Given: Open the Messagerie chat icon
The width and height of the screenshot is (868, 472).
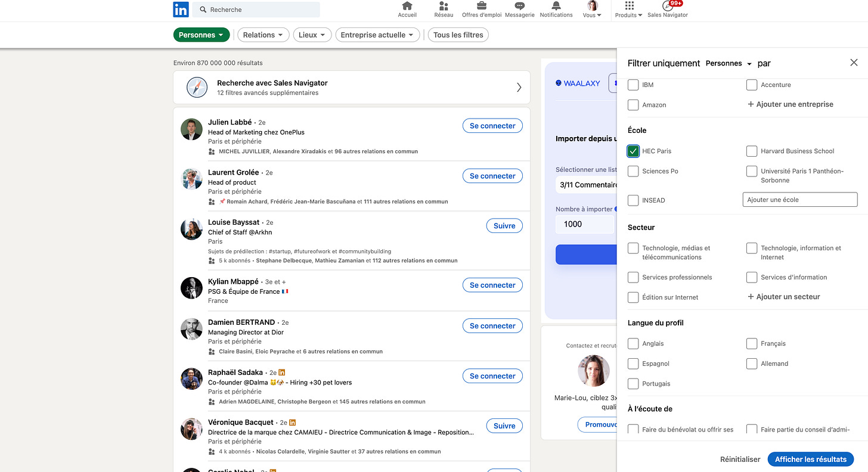Looking at the screenshot, I should point(520,6).
